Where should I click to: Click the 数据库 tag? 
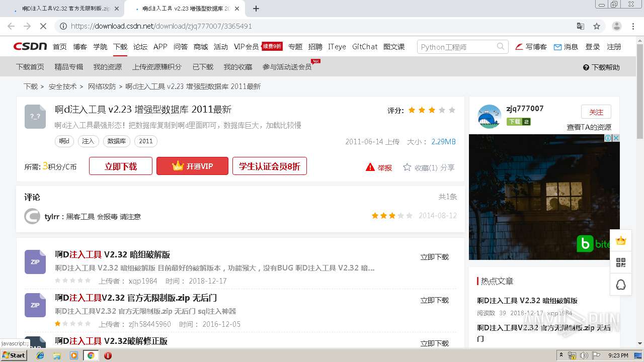(x=117, y=141)
